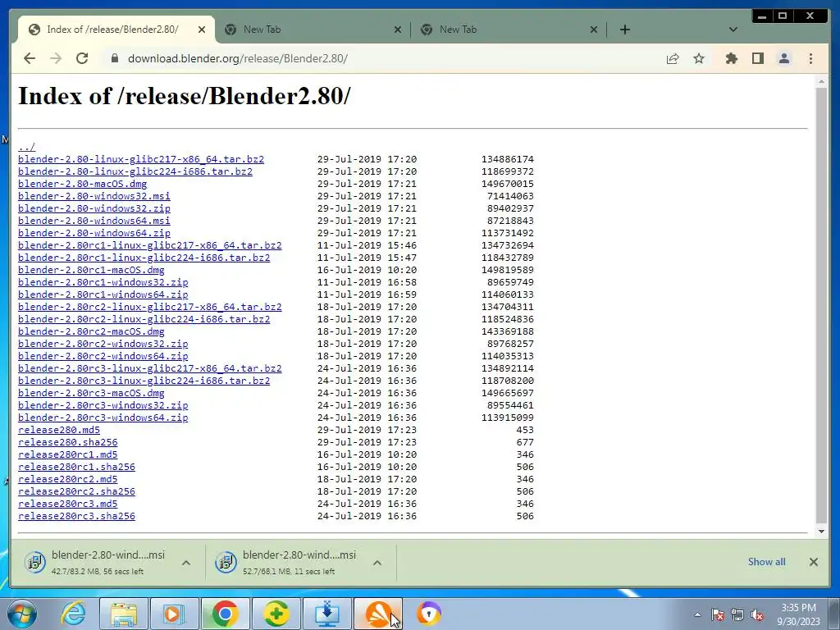Click the address bar URL

pyautogui.click(x=238, y=58)
